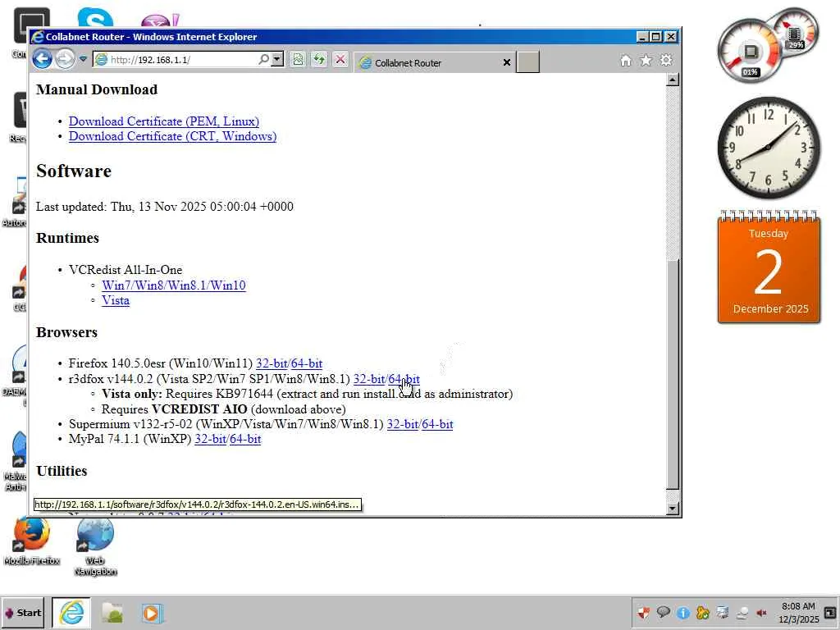This screenshot has height=630, width=840.
Task: Open the Start menu
Action: point(22,613)
